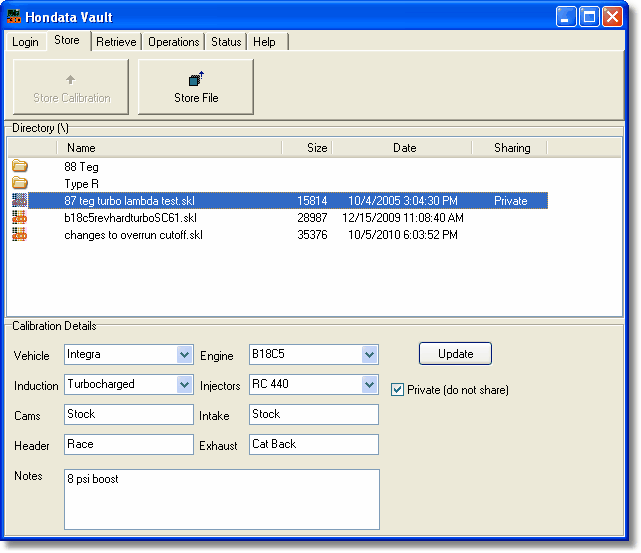The width and height of the screenshot is (641, 553).
Task: Click the Hondata Vault title bar app icon
Action: pos(13,16)
